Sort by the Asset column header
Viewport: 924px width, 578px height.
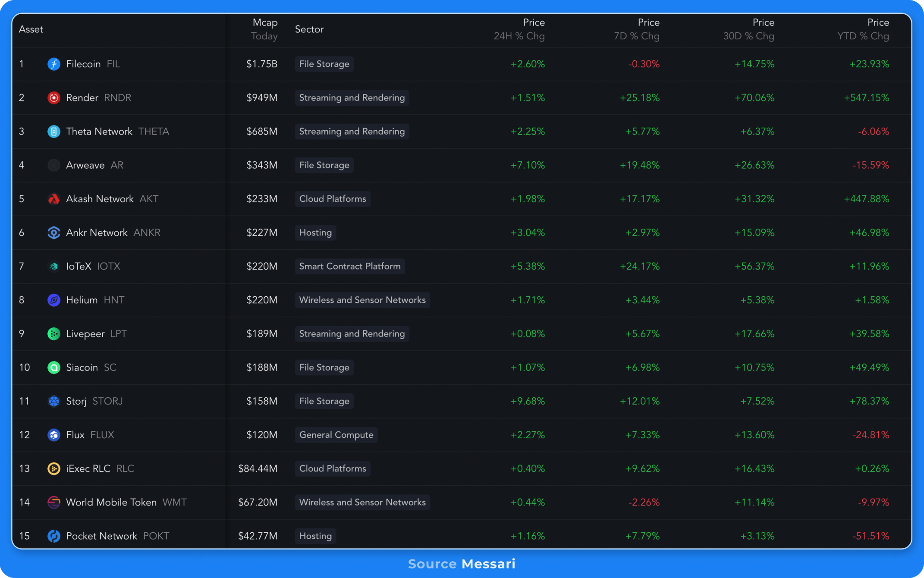(x=31, y=29)
